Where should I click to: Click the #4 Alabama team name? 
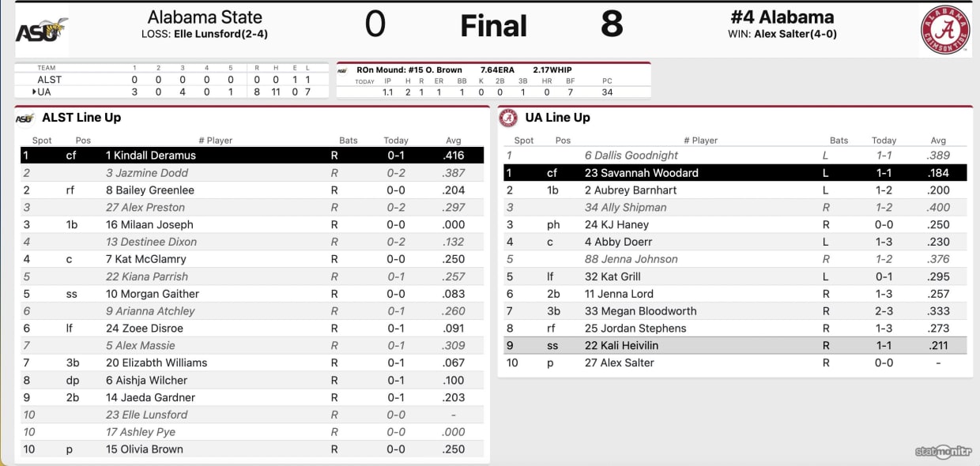coord(782,17)
